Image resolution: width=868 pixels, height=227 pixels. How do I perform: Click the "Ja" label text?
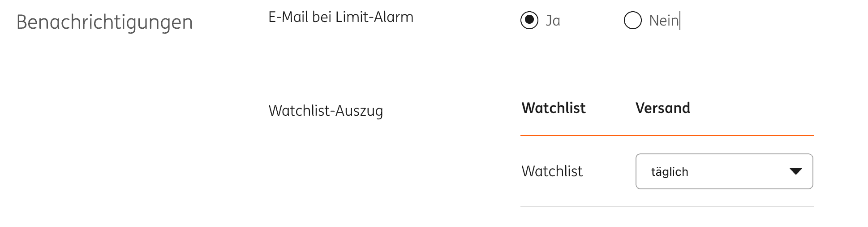[x=553, y=21]
